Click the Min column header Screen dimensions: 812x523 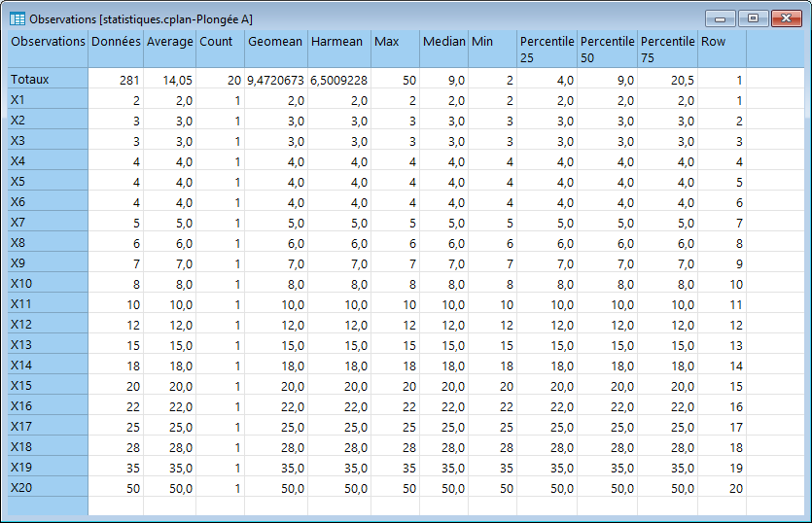pyautogui.click(x=492, y=49)
